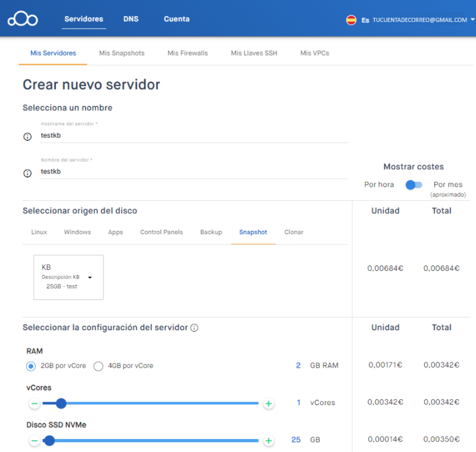Click the 'Por mes' label

(448, 185)
